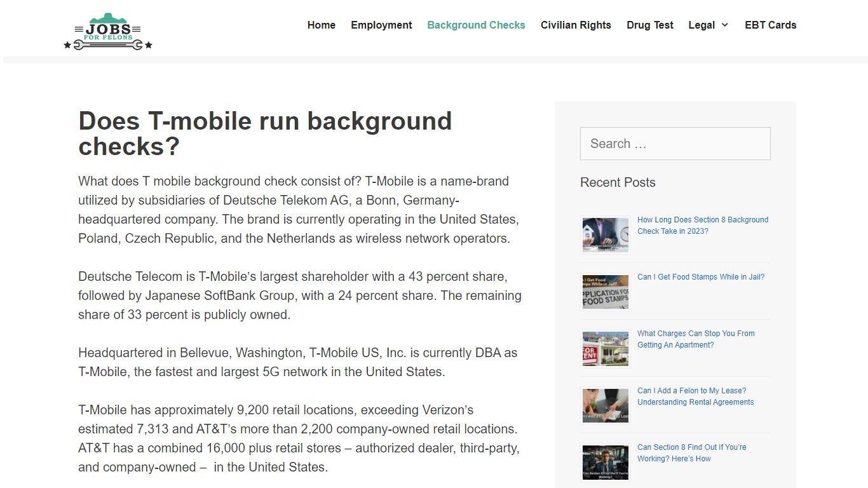Click the lease agreement thumbnail

click(606, 405)
